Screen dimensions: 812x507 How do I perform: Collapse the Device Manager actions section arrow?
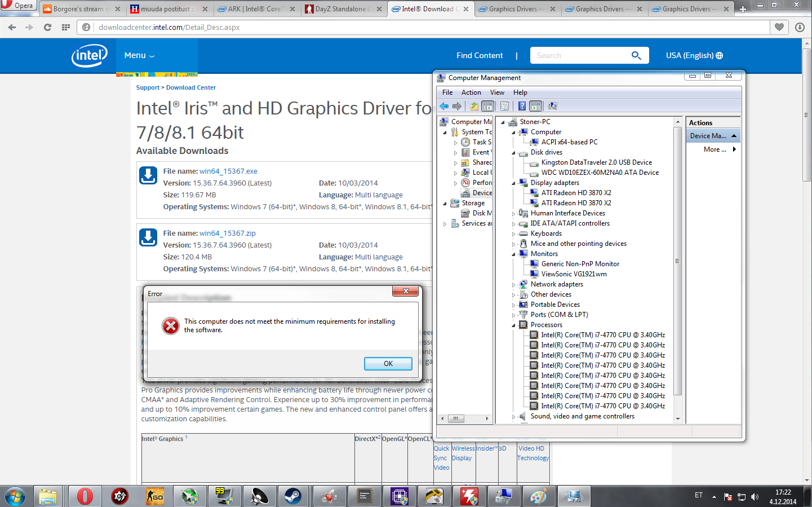coord(734,136)
